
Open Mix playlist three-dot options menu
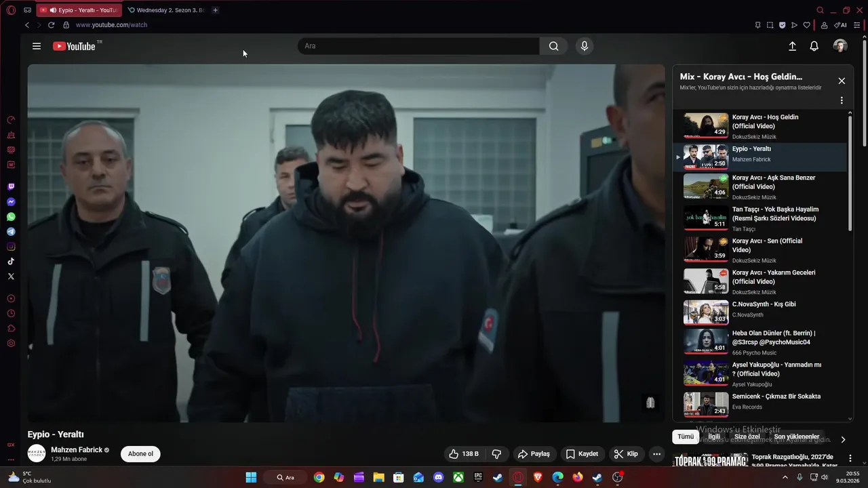pyautogui.click(x=842, y=100)
